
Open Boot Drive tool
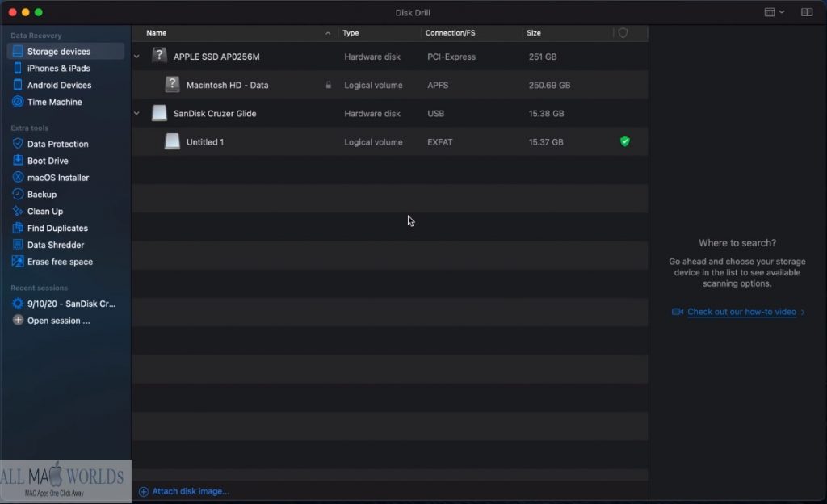click(48, 161)
